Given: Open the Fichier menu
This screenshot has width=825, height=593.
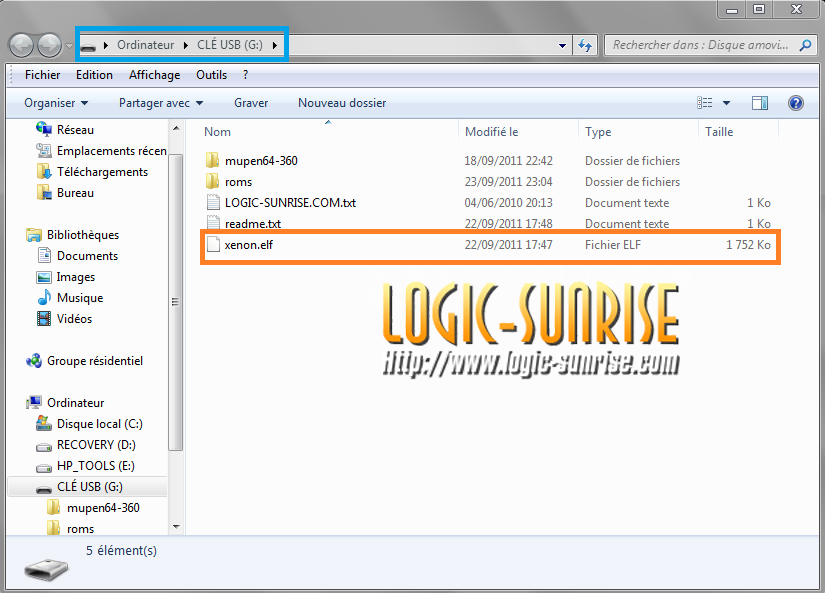Looking at the screenshot, I should point(43,75).
